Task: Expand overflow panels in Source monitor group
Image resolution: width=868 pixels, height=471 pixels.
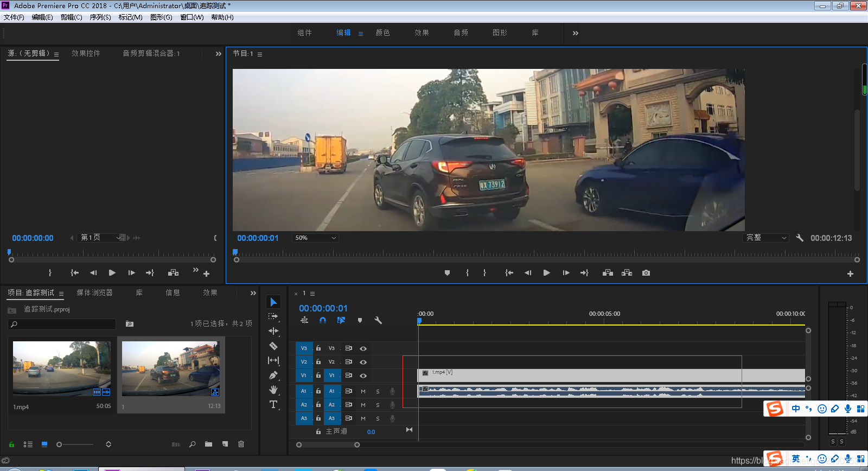Action: pos(218,54)
